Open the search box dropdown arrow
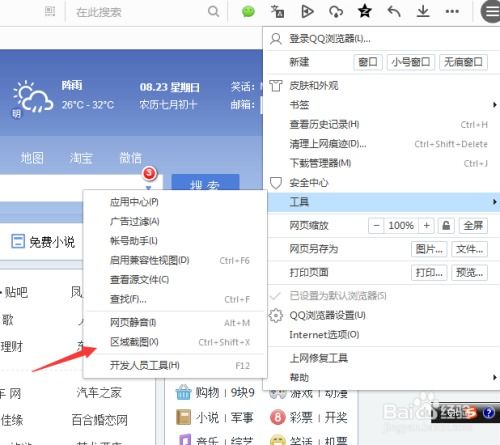Image resolution: width=500 pixels, height=445 pixels. click(x=149, y=188)
